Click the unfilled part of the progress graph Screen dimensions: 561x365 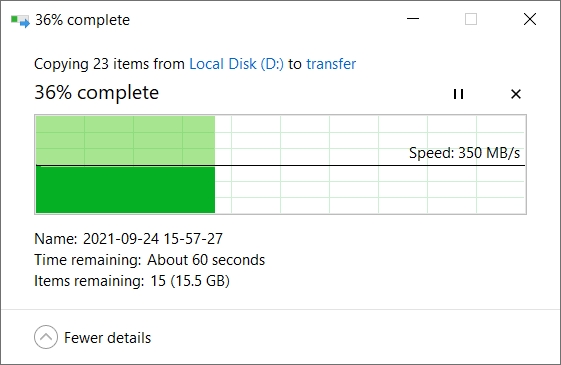click(370, 165)
